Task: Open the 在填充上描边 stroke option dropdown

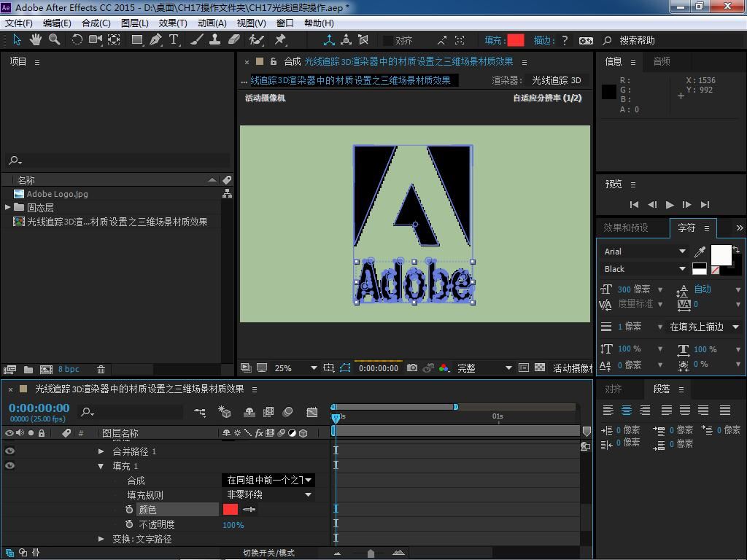Action: pyautogui.click(x=704, y=327)
